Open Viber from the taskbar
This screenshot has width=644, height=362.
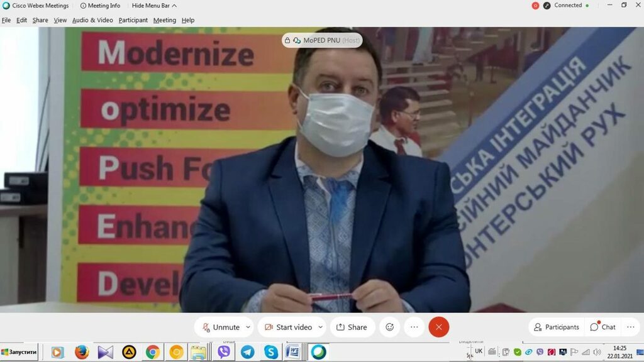click(x=224, y=352)
